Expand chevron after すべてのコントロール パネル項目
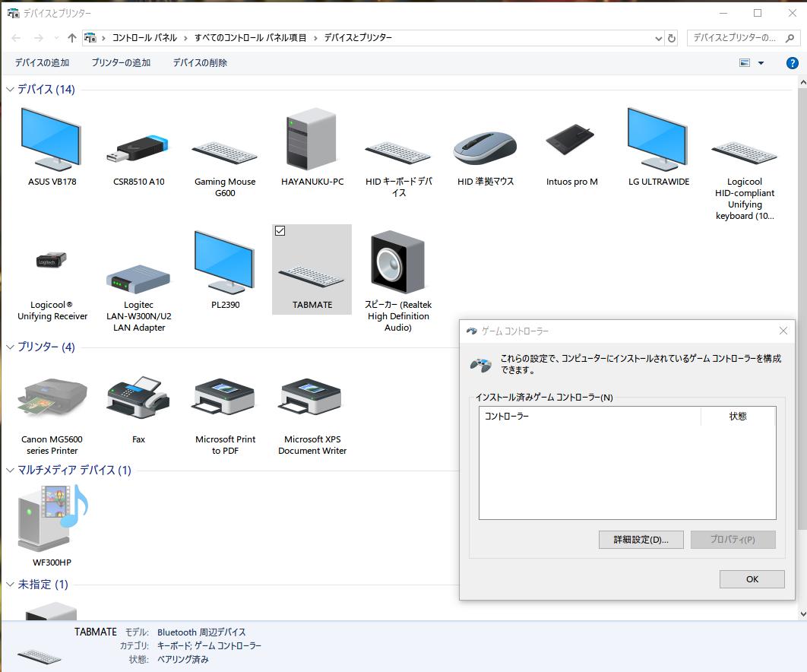The height and width of the screenshot is (672, 807). point(315,38)
